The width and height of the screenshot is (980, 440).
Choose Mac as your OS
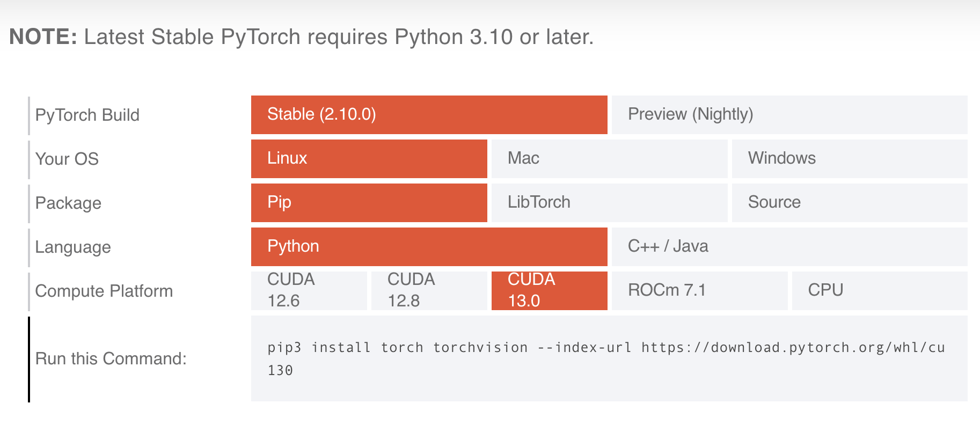(x=523, y=158)
